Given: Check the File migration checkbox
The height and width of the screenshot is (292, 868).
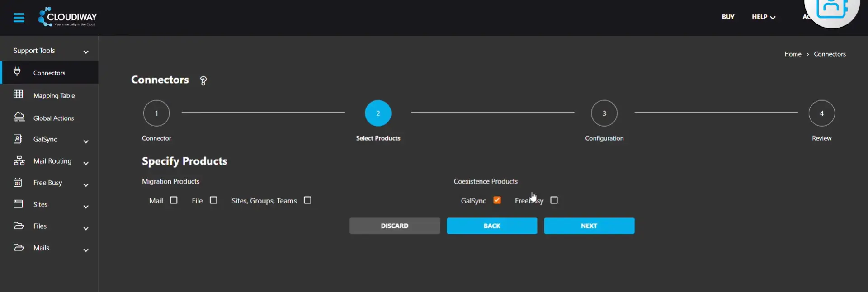Looking at the screenshot, I should coord(213,200).
